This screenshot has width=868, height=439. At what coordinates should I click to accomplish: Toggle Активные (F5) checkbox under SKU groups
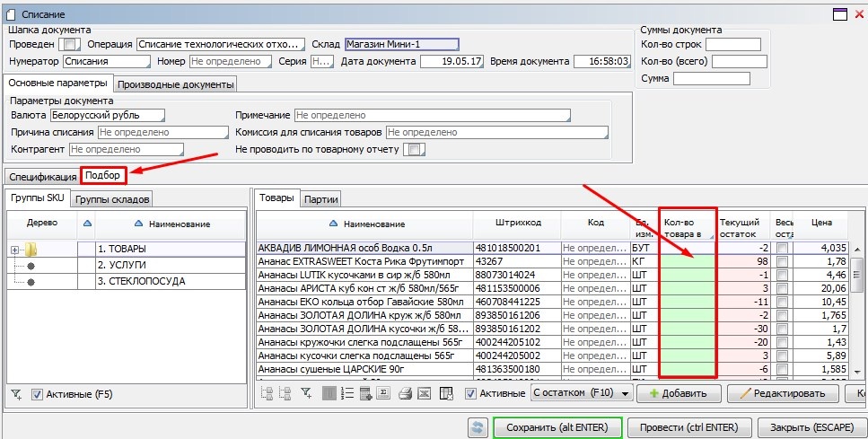37,394
